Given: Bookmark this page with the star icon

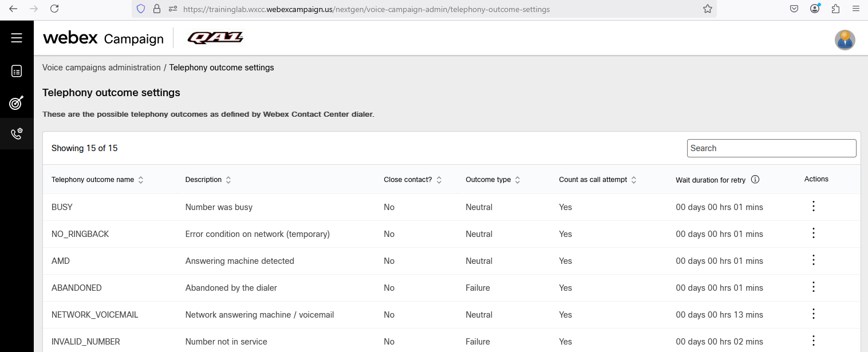Looking at the screenshot, I should (707, 9).
